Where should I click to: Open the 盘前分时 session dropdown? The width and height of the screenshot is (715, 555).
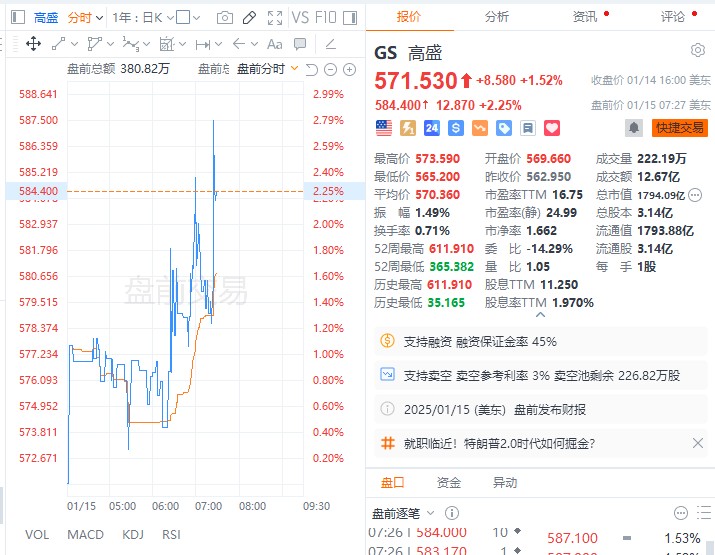point(267,69)
